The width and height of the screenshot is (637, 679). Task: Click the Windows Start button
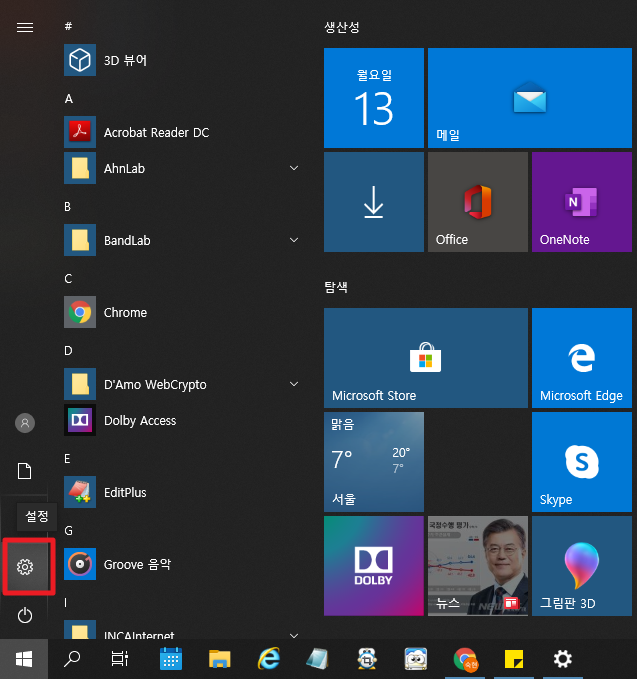click(x=24, y=659)
